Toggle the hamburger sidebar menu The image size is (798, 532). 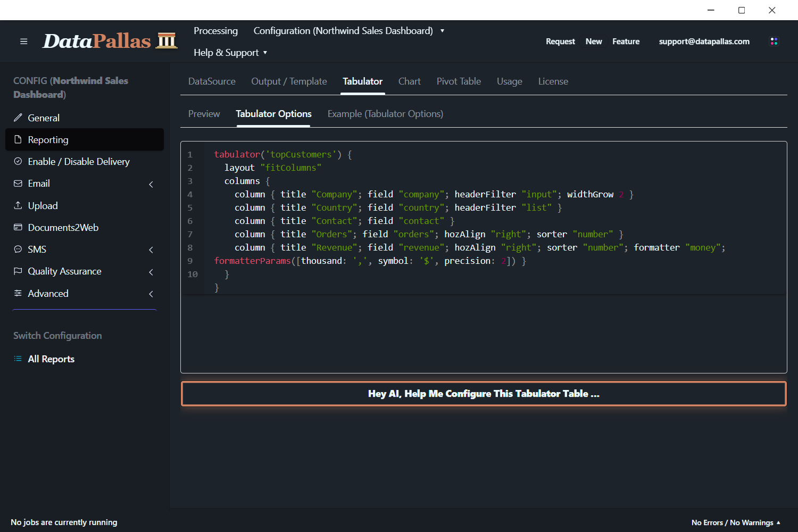pyautogui.click(x=23, y=41)
